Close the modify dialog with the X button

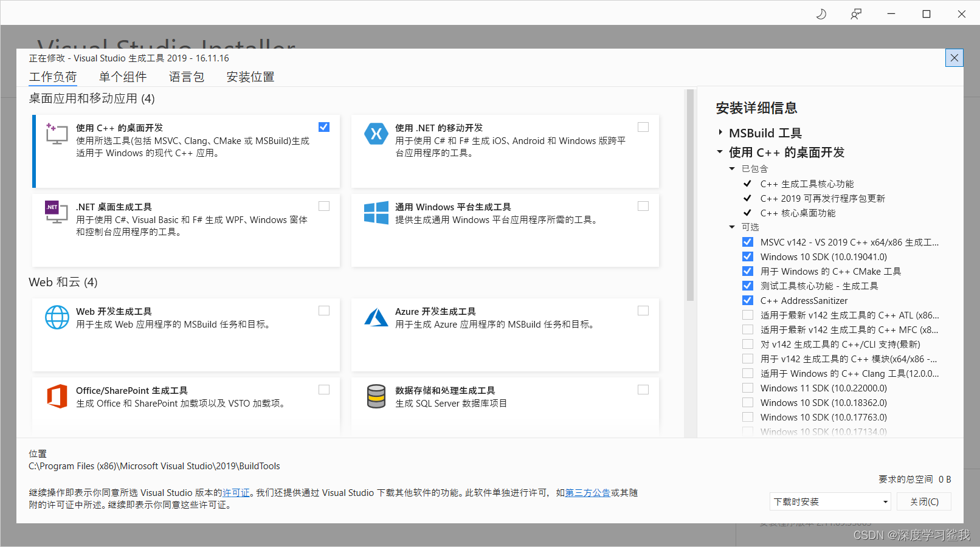point(954,58)
